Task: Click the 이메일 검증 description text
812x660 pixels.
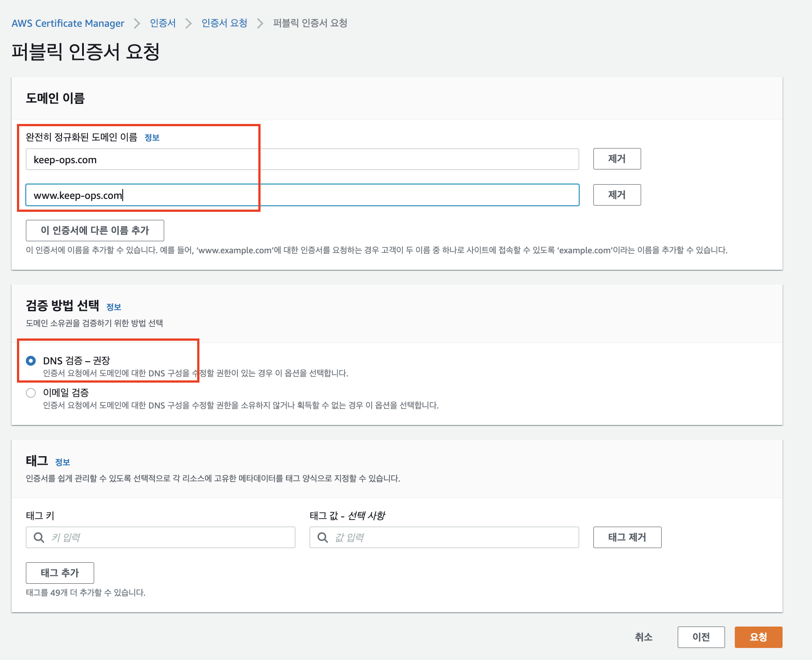Action: pos(241,405)
